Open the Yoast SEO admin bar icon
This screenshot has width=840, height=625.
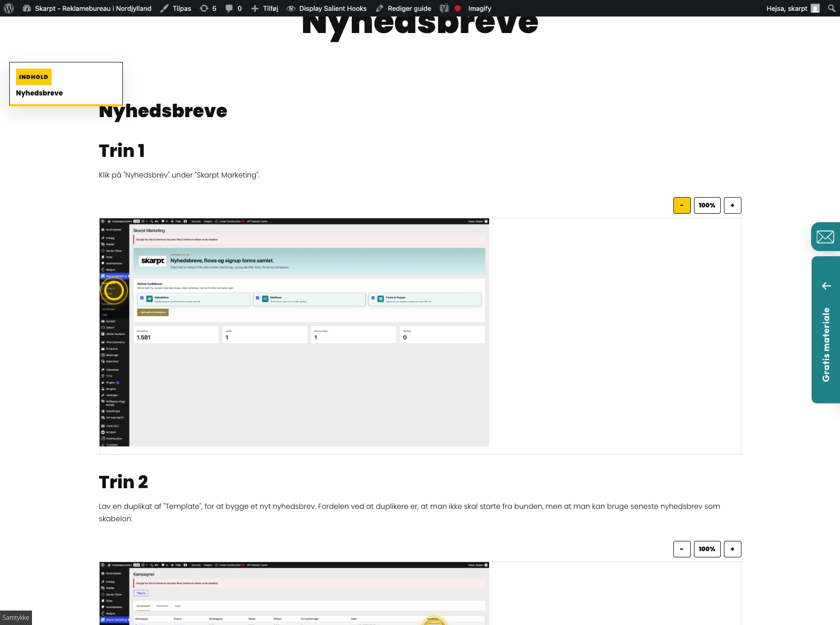tap(444, 8)
